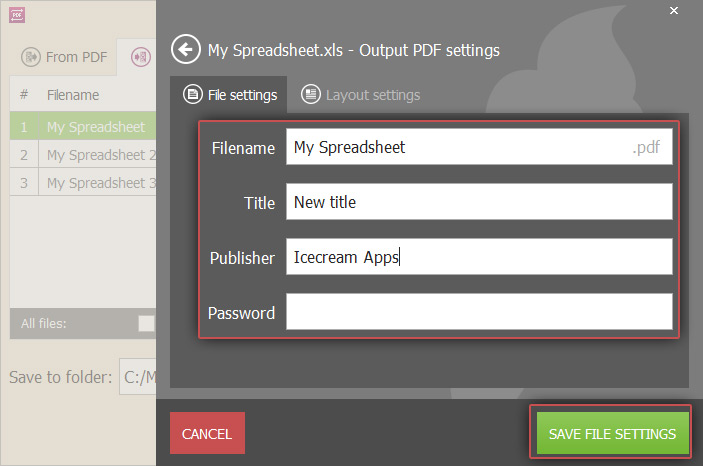The height and width of the screenshot is (466, 703).
Task: Click into the Title field
Action: pyautogui.click(x=479, y=201)
